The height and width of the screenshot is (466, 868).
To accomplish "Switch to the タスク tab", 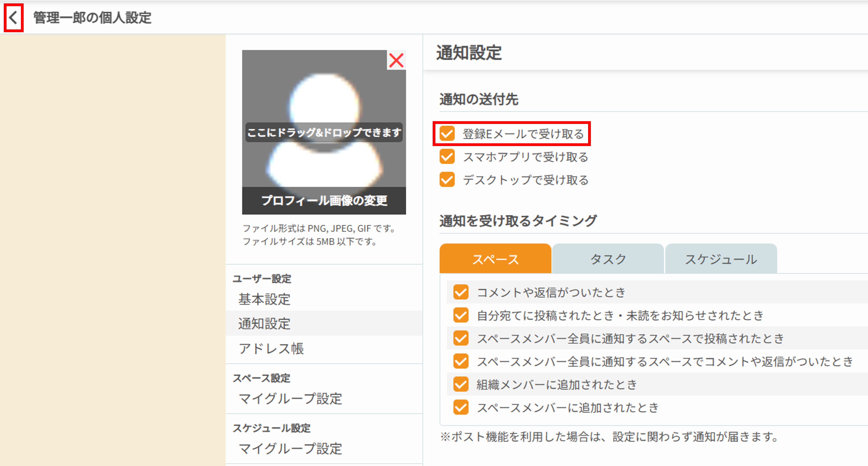I will pyautogui.click(x=608, y=259).
